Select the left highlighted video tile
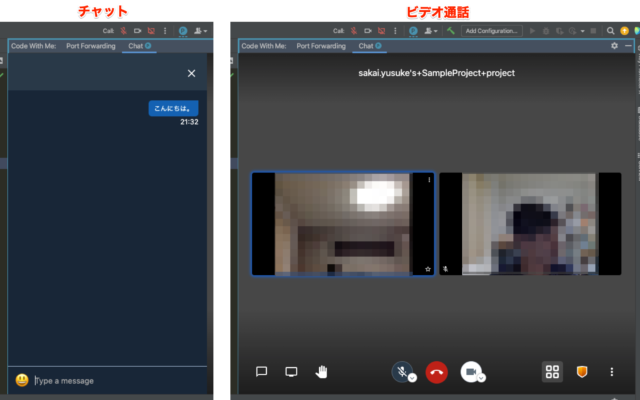 coord(343,224)
